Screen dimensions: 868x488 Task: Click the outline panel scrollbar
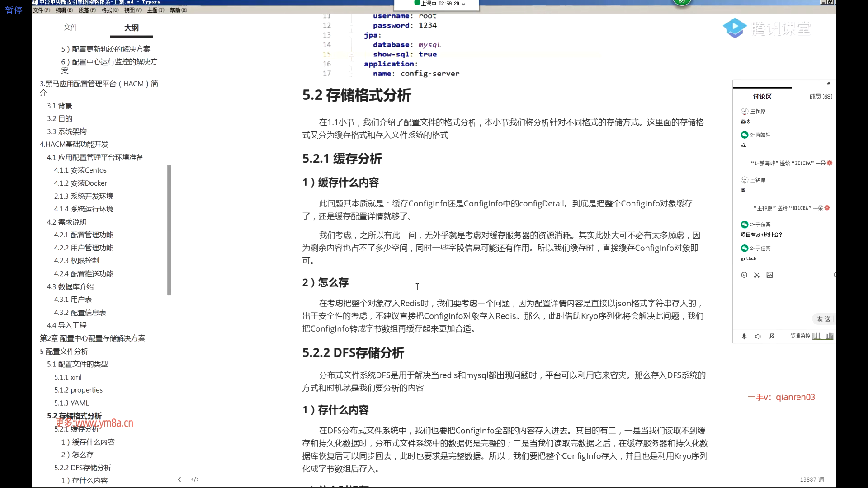point(169,230)
